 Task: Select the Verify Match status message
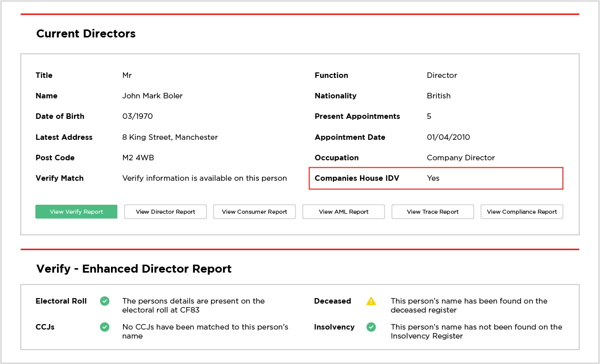click(205, 178)
